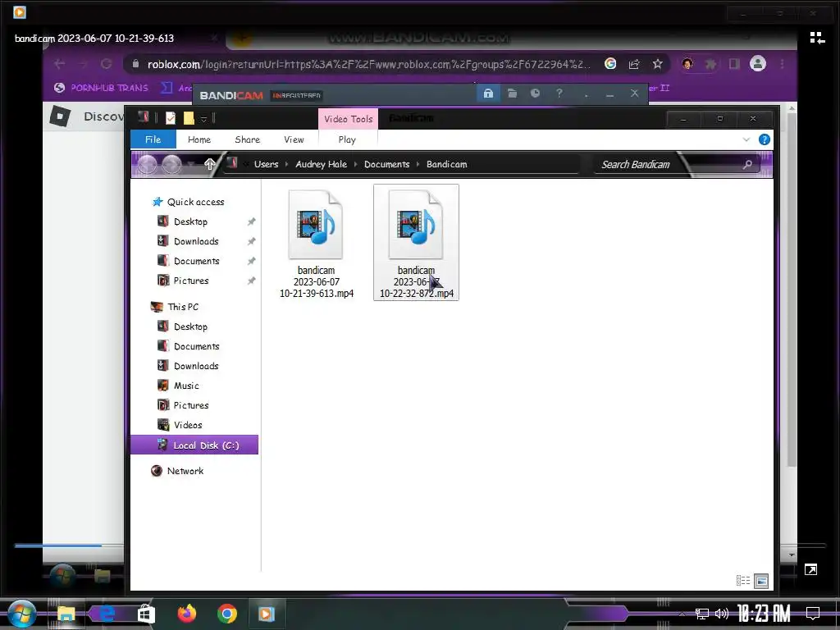The width and height of the screenshot is (840, 630).
Task: Open File Explorer from taskbar
Action: pyautogui.click(x=66, y=614)
